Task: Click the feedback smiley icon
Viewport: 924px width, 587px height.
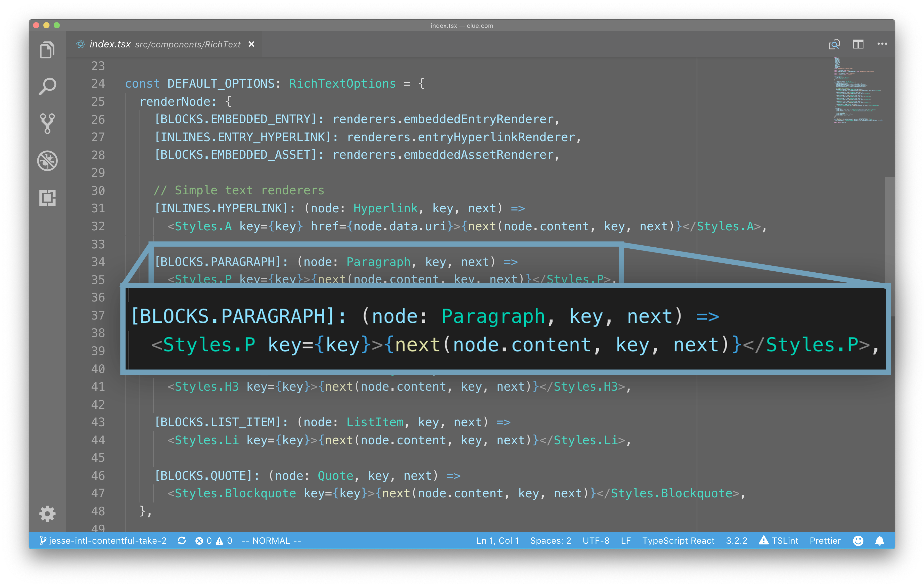Action: (x=858, y=541)
